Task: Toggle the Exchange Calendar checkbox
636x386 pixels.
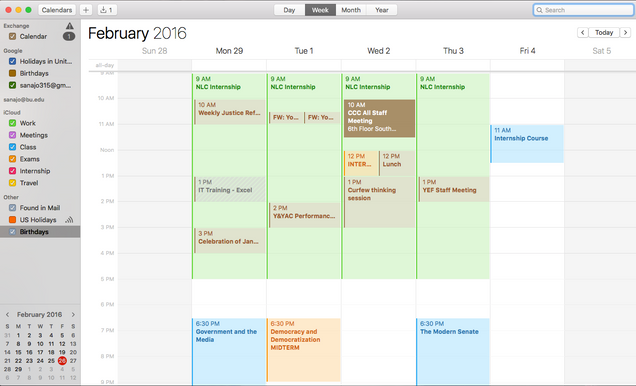Action: [12, 36]
